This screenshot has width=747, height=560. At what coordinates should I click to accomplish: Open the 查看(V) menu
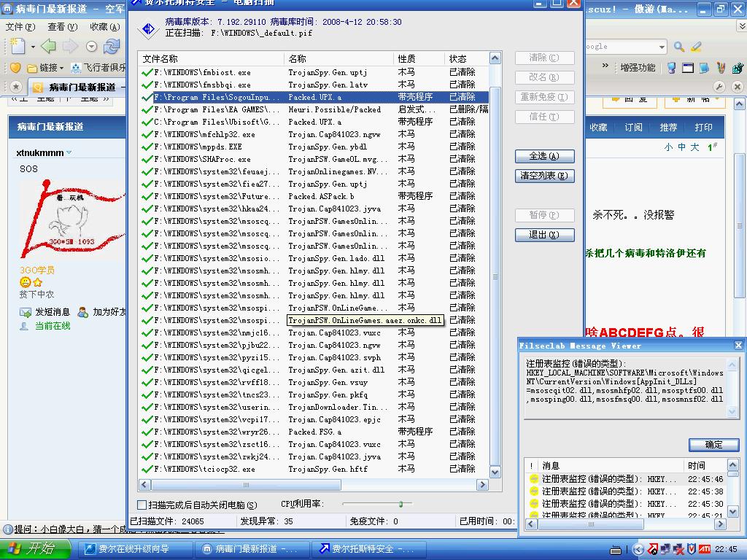click(x=62, y=27)
